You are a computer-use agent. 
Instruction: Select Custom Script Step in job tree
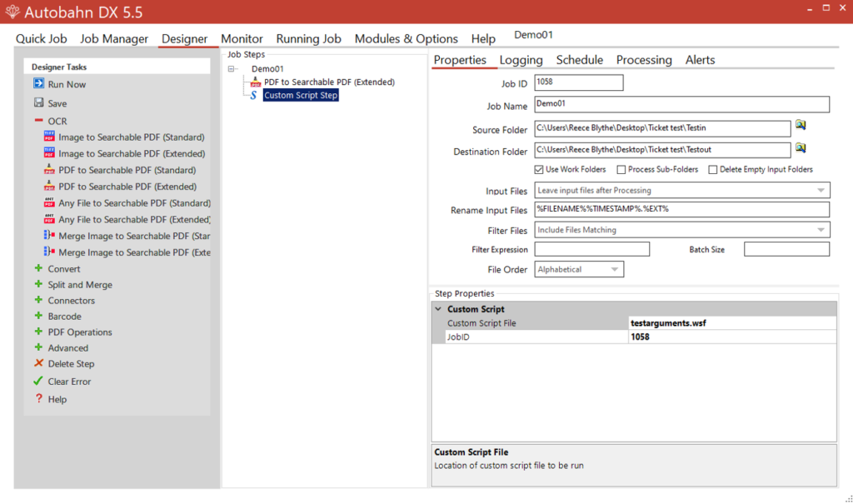301,96
